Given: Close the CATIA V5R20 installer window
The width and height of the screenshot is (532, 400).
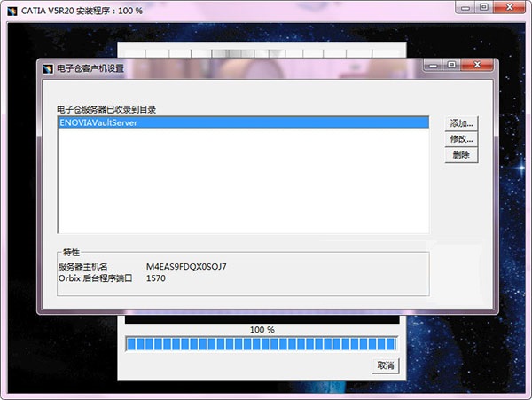Looking at the screenshot, I should click(x=509, y=7).
